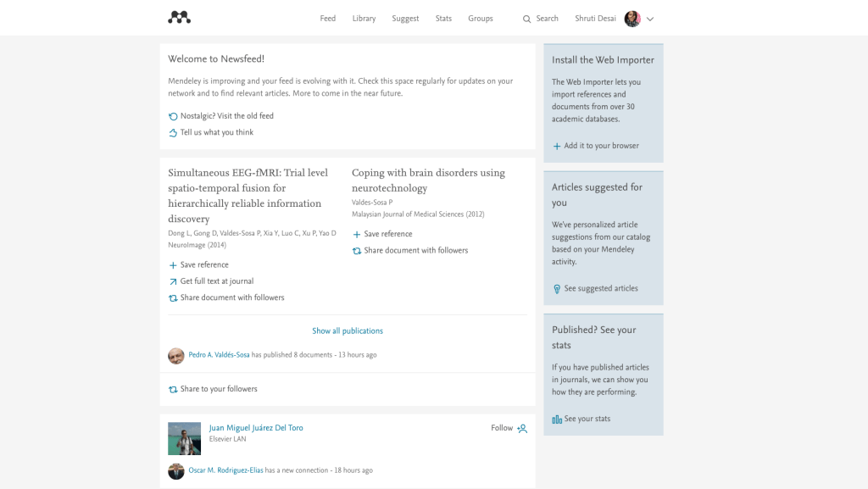The image size is (868, 489).
Task: Click the lightbulb icon for suggested articles
Action: click(555, 288)
